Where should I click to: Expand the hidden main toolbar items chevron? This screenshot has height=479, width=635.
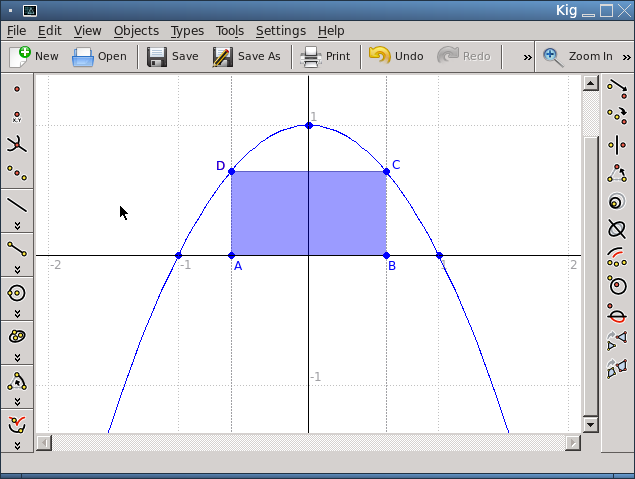pos(527,57)
